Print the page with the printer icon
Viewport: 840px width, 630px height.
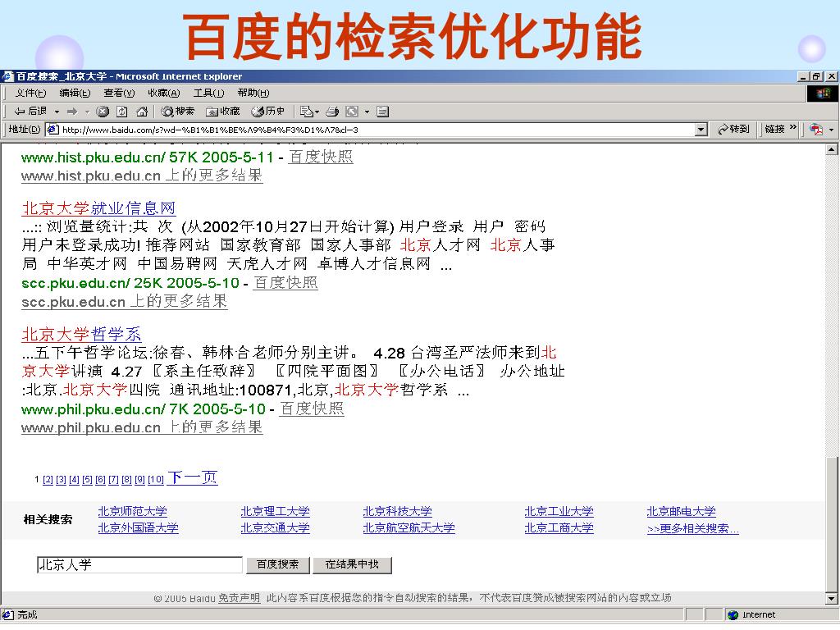pos(332,112)
